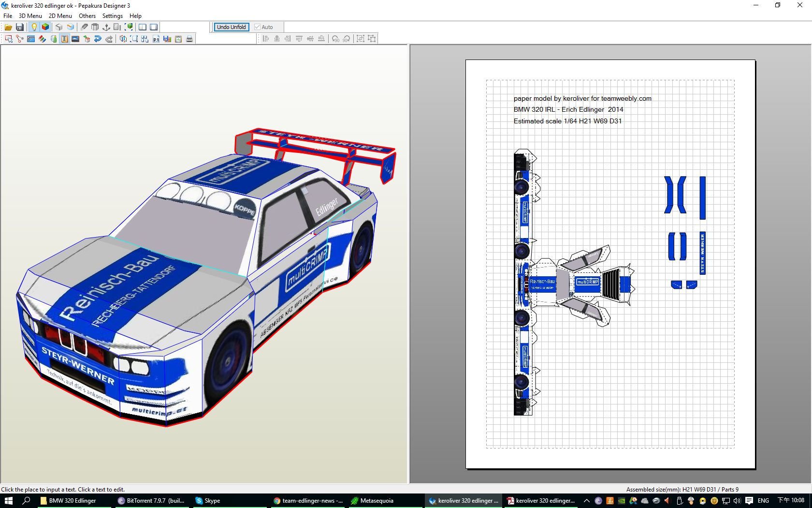Expand the Others menu
The width and height of the screenshot is (812, 508).
pyautogui.click(x=87, y=15)
